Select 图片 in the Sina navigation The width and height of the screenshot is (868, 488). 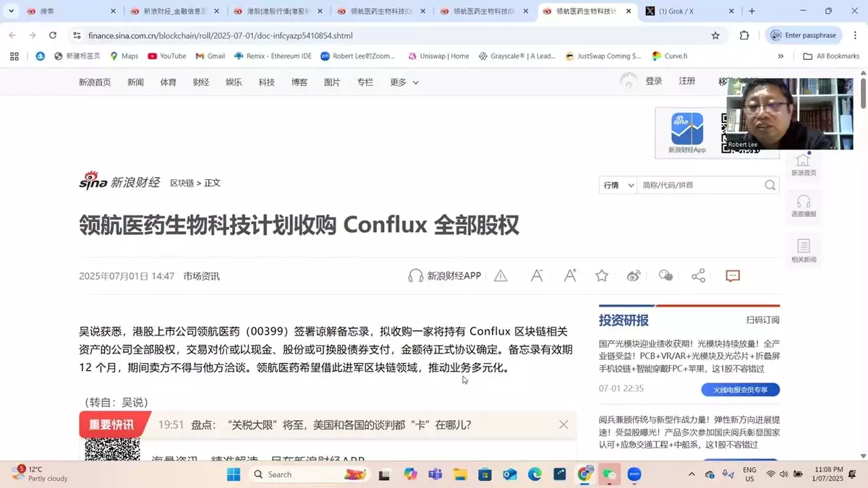click(x=332, y=82)
